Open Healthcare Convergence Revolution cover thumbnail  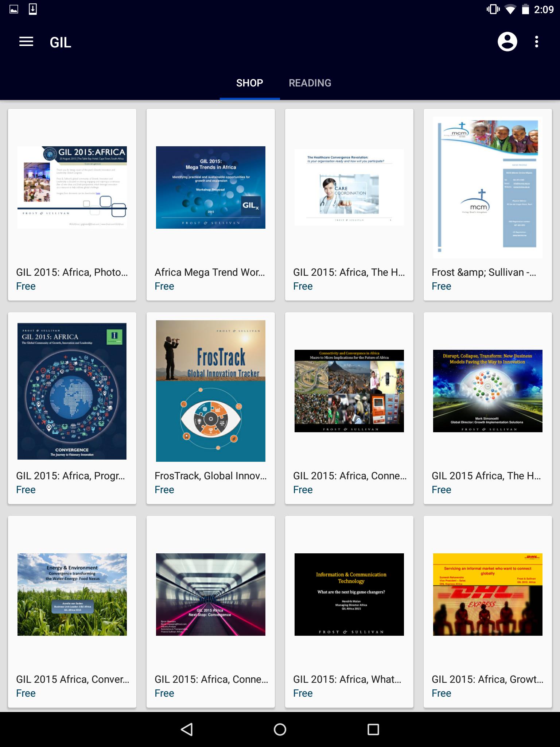pyautogui.click(x=349, y=187)
